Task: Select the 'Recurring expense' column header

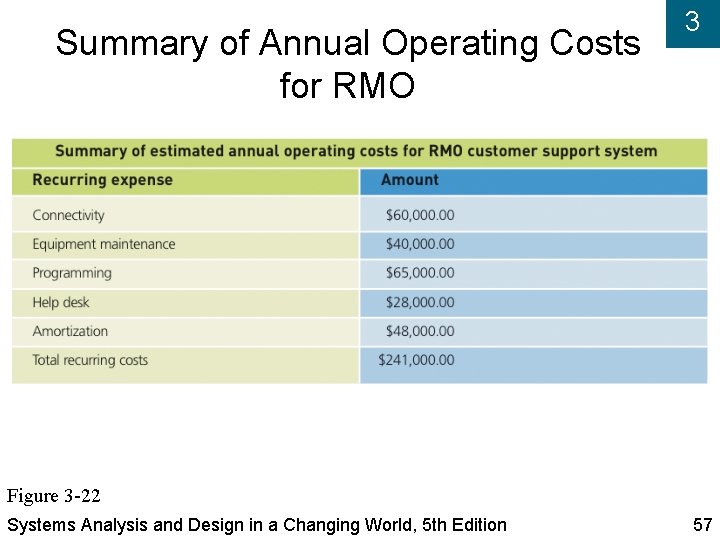Action: pos(102,180)
